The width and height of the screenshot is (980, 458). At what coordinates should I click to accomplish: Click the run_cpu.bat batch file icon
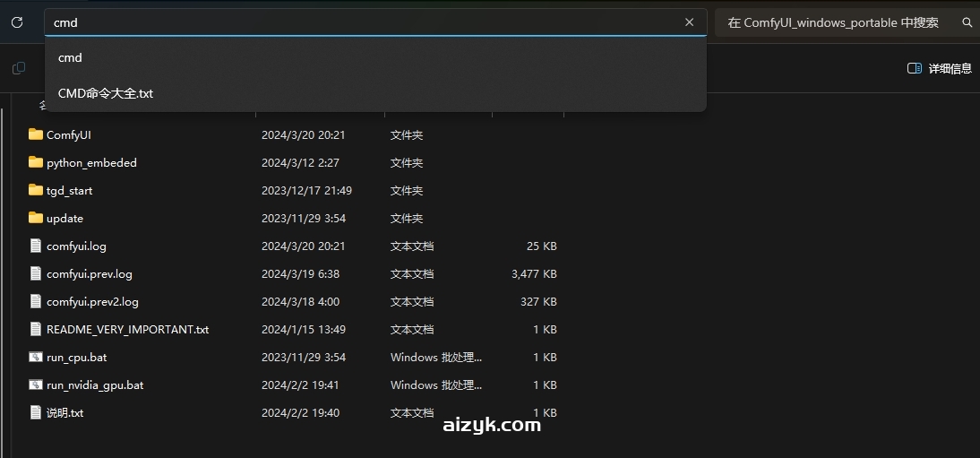pos(36,358)
